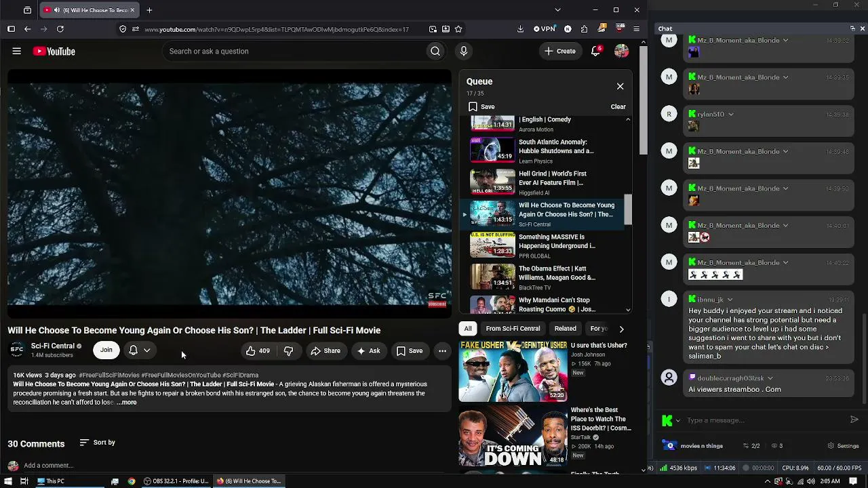Click the Join channel button
The height and width of the screenshot is (488, 868).
[106, 350]
